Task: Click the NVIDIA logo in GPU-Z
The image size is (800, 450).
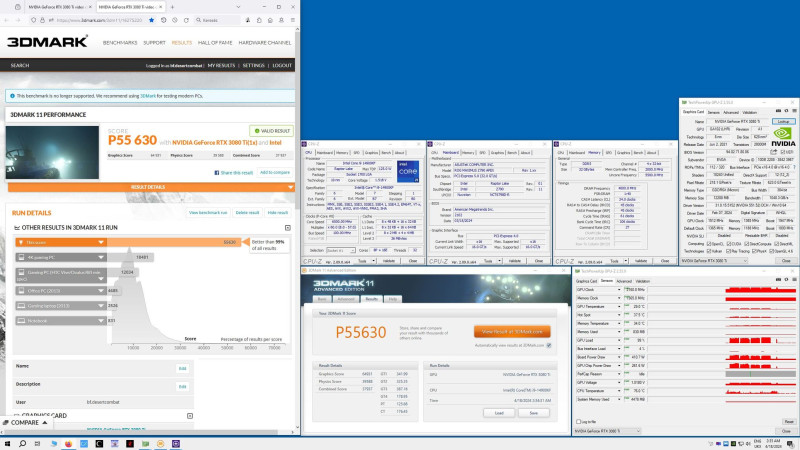Action: click(x=783, y=136)
